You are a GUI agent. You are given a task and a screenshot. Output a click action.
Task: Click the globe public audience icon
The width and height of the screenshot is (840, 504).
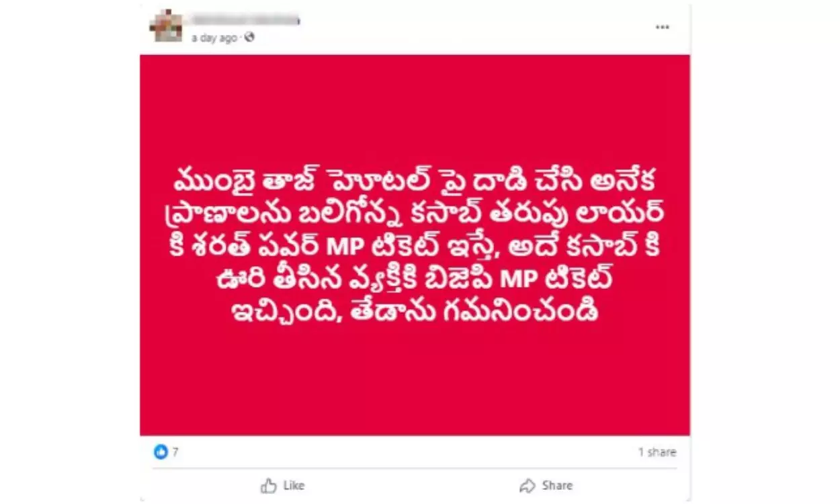250,38
